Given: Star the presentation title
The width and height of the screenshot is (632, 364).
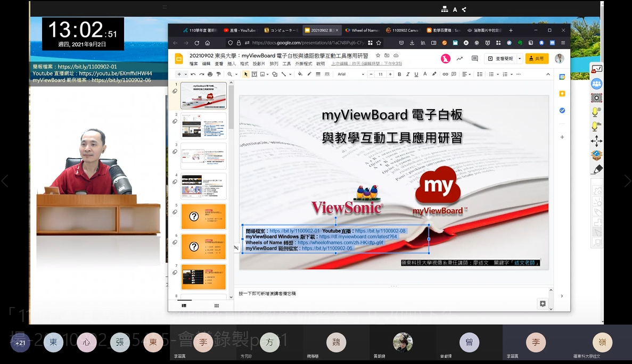Looking at the screenshot, I should (378, 55).
